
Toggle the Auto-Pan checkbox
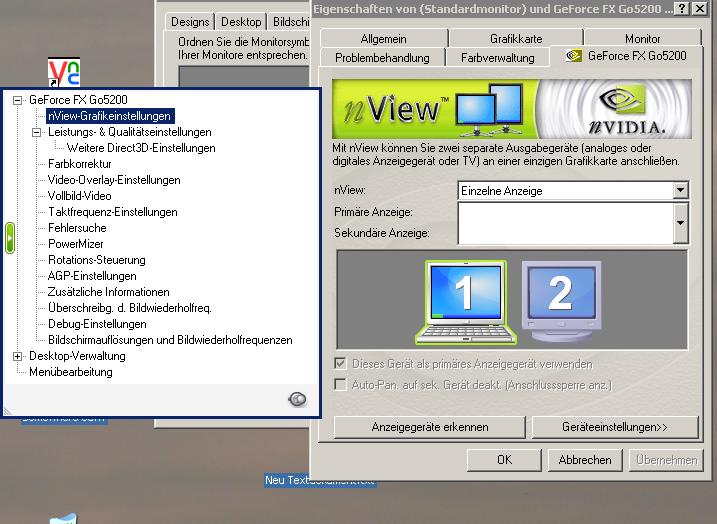coord(341,385)
